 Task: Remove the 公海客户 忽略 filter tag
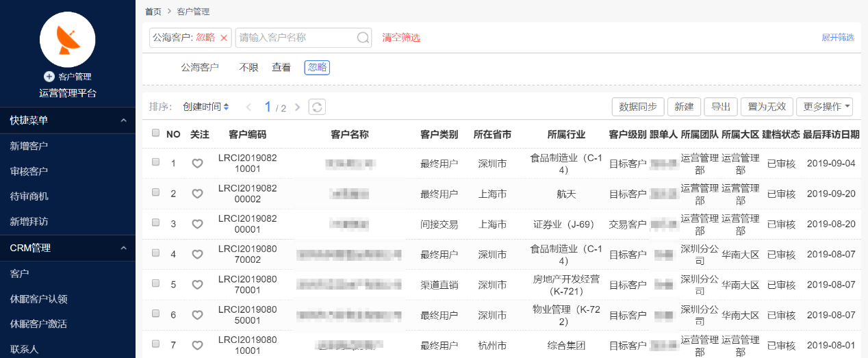pyautogui.click(x=224, y=38)
